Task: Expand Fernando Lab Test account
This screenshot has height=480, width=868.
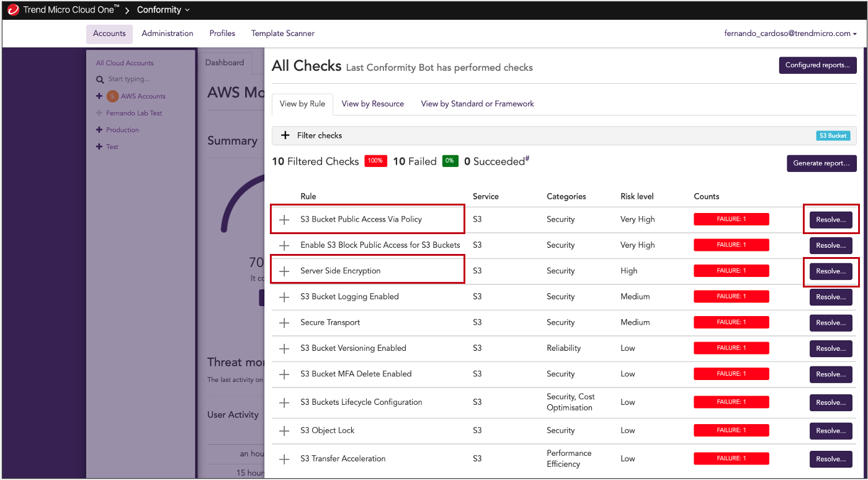Action: (99, 113)
